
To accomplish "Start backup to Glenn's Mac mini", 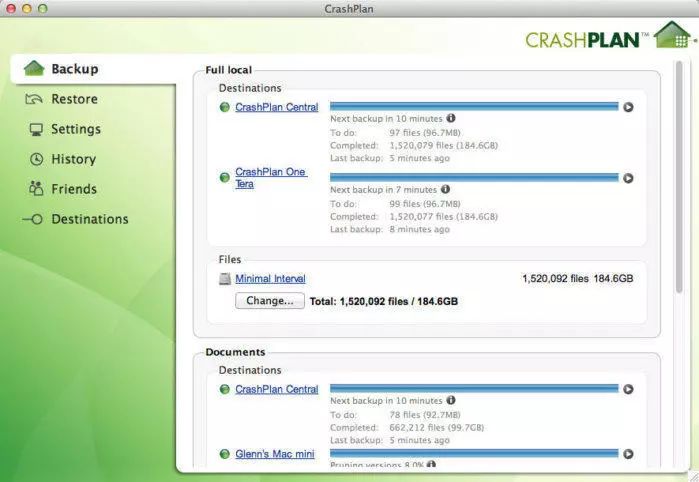I will (x=628, y=454).
